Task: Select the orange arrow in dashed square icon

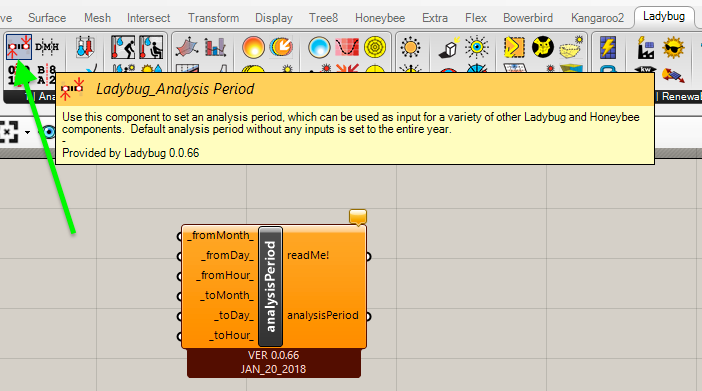Action: pos(514,47)
